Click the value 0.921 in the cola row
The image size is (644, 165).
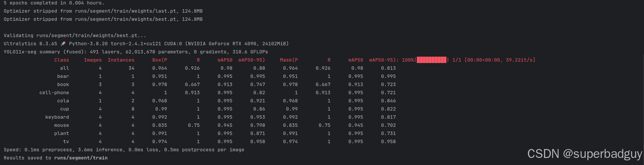[x=258, y=101]
